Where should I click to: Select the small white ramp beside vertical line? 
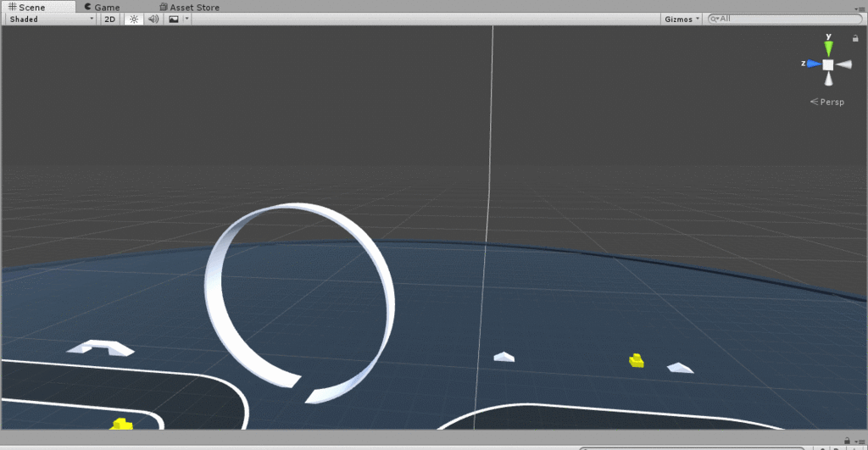pyautogui.click(x=504, y=357)
